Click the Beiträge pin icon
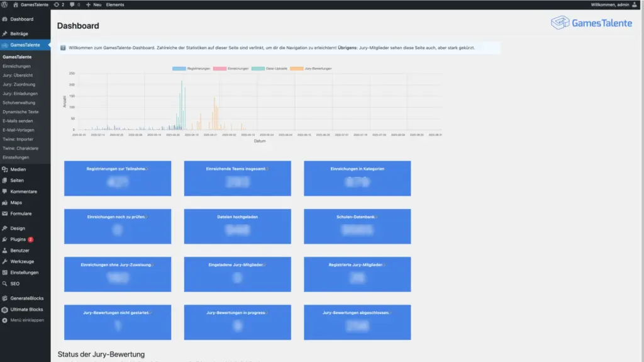The width and height of the screenshot is (644, 362). pyautogui.click(x=5, y=33)
